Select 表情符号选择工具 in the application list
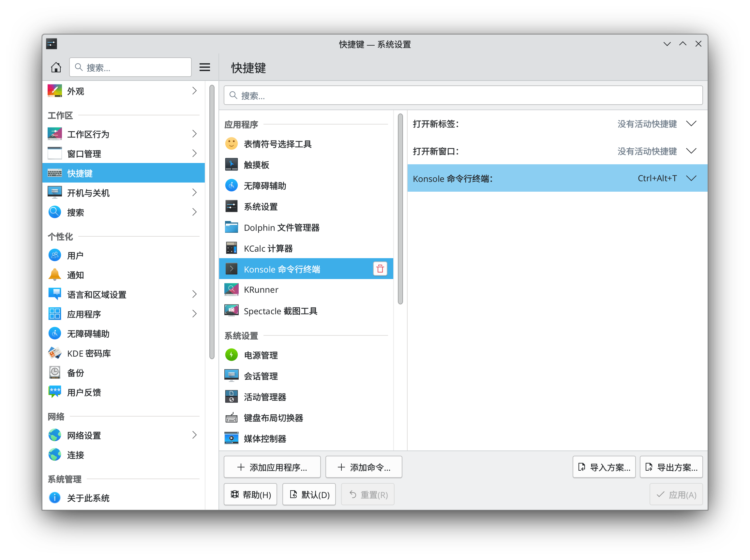The width and height of the screenshot is (750, 560). pyautogui.click(x=277, y=144)
